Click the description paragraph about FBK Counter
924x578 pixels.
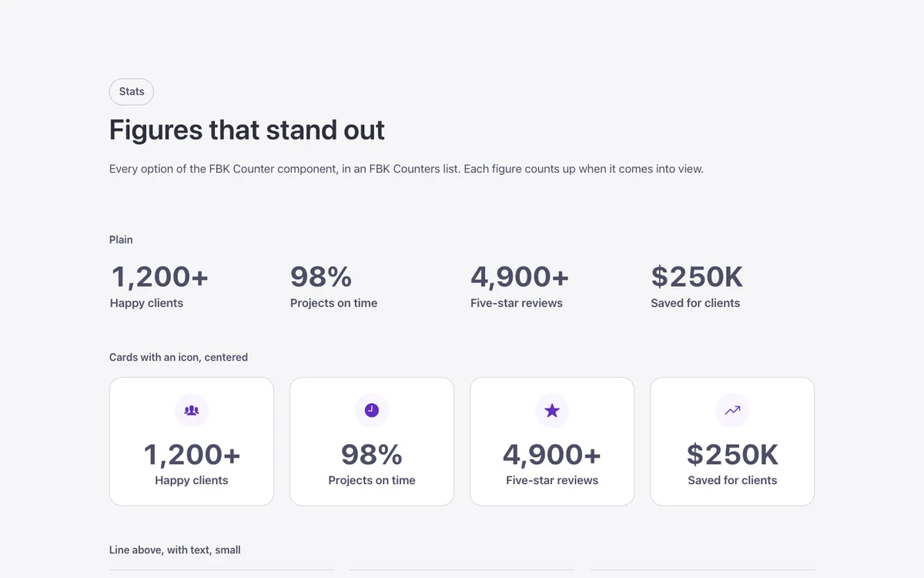tap(407, 169)
